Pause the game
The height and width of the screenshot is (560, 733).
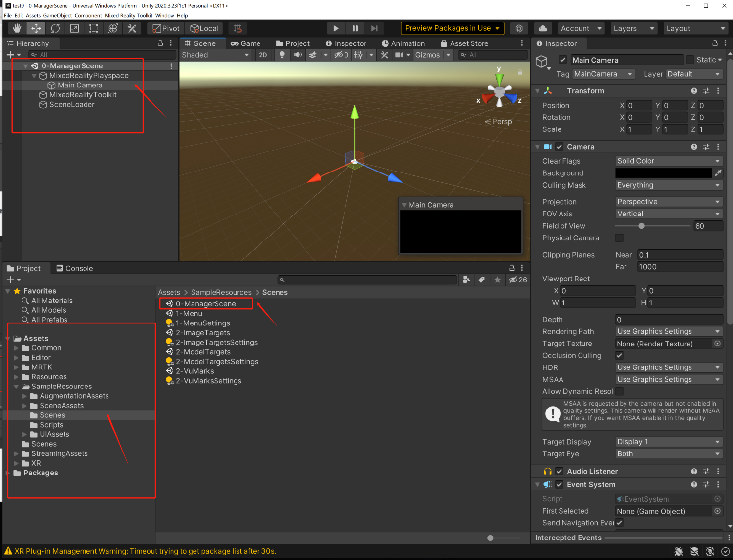(x=355, y=28)
